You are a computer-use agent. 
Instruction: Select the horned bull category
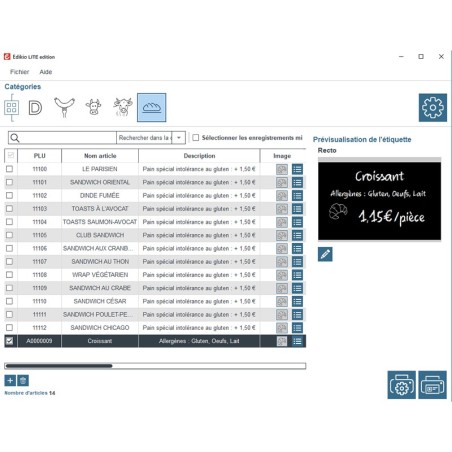click(x=123, y=107)
